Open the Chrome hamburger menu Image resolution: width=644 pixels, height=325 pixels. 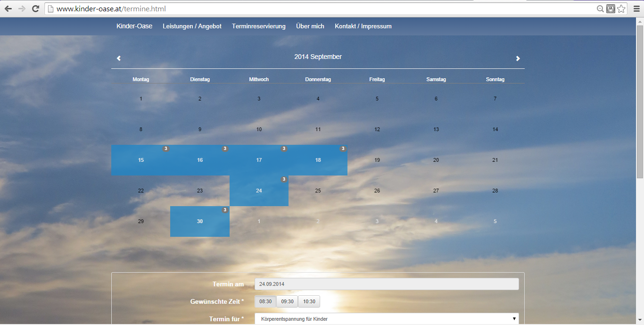636,8
